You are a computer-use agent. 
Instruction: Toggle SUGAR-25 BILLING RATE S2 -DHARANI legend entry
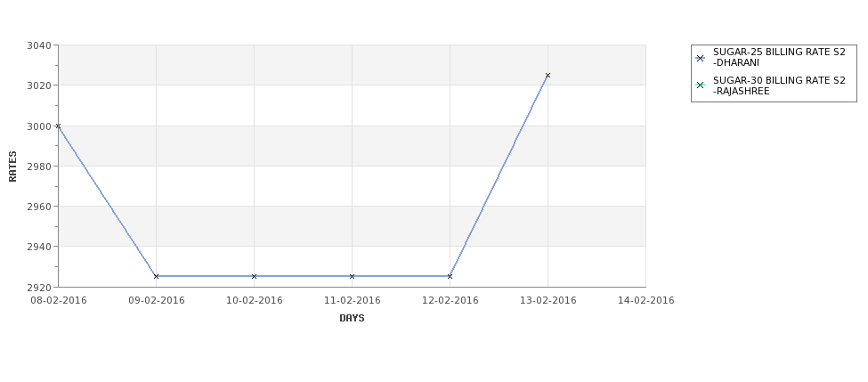771,58
